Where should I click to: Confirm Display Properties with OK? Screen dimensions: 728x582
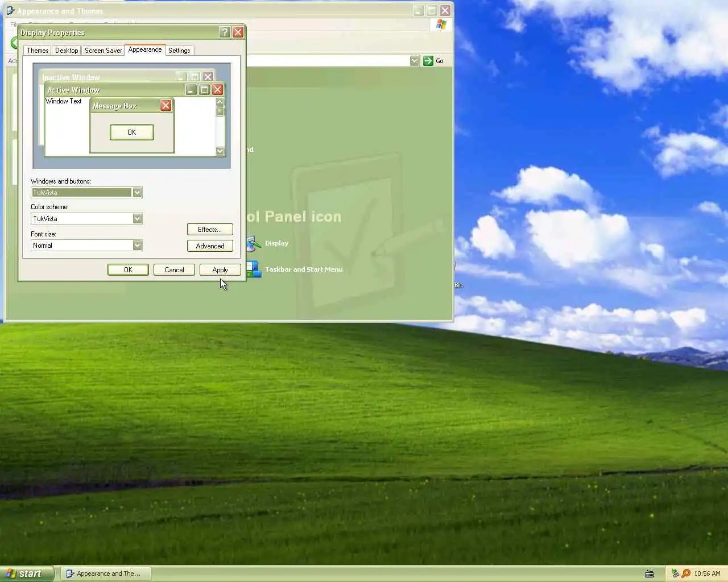tap(128, 270)
